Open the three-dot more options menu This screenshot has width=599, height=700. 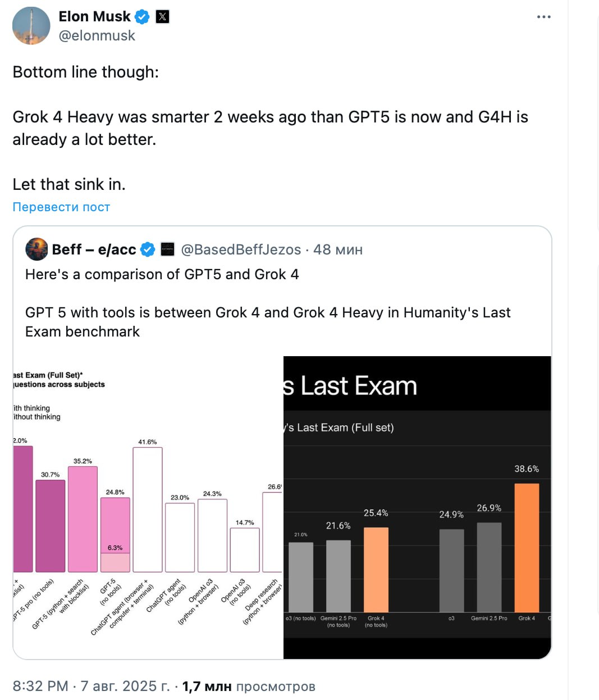click(543, 17)
